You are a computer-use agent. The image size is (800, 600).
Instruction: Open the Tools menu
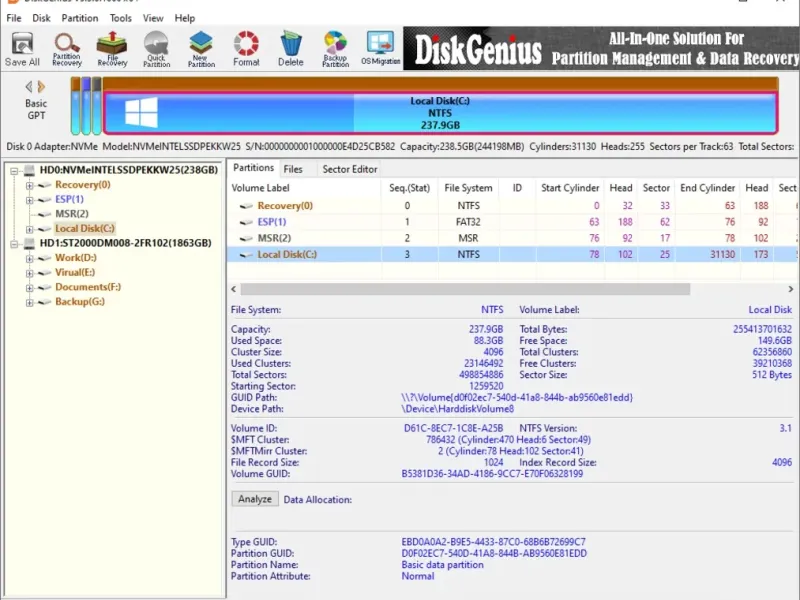[121, 18]
